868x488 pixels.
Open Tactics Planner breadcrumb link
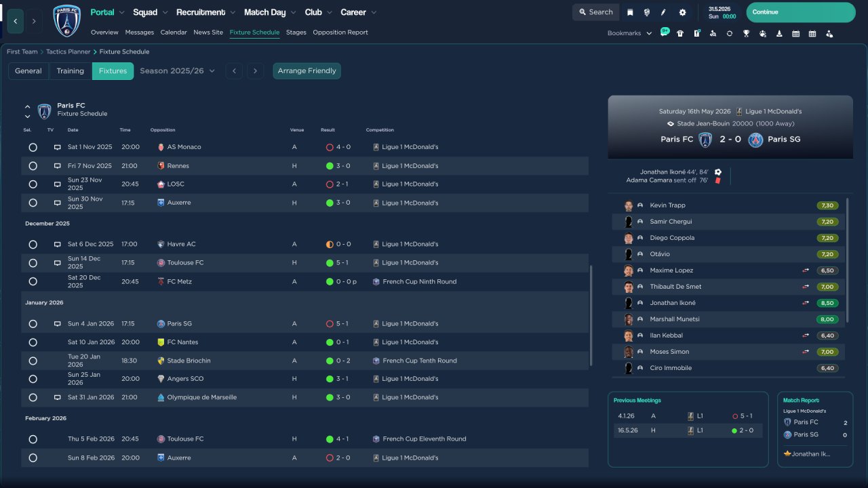[68, 52]
